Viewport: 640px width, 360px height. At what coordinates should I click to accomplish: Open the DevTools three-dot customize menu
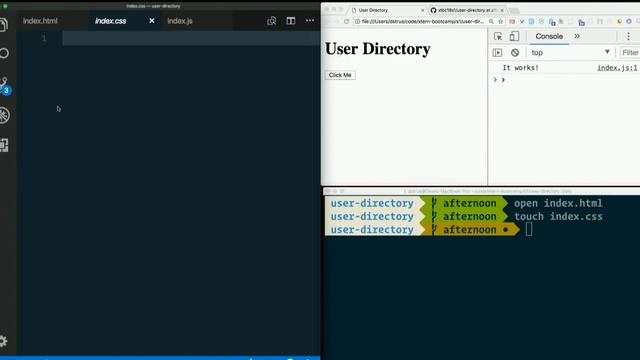tap(628, 36)
